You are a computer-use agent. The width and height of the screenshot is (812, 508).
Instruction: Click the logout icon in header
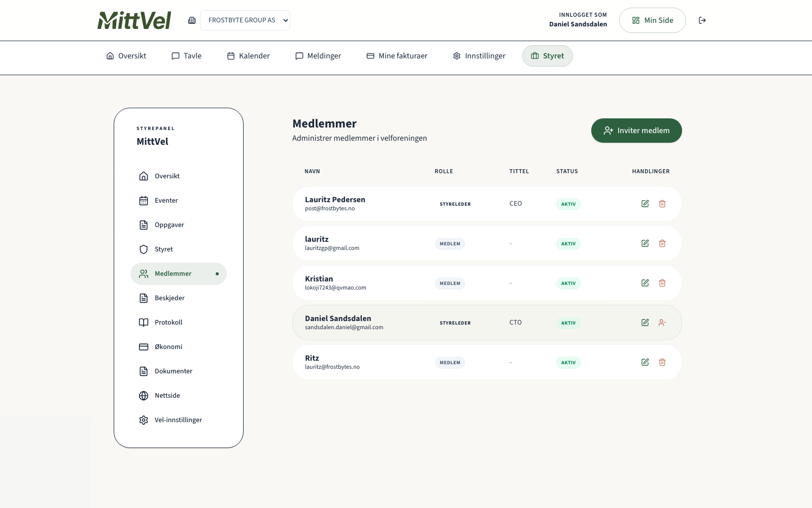coord(702,20)
